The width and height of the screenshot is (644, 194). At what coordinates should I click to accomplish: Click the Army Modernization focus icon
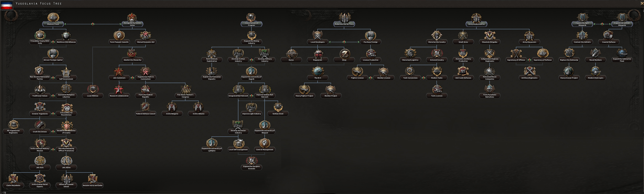point(476,18)
